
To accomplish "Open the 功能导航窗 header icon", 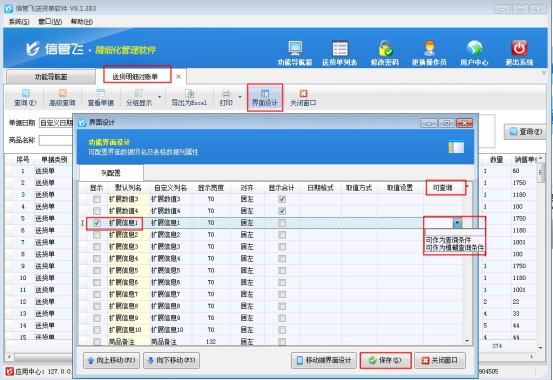I will pos(295,48).
